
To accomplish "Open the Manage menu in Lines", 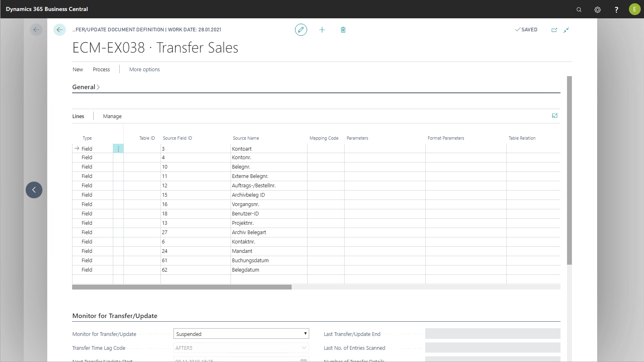I will coord(112,116).
